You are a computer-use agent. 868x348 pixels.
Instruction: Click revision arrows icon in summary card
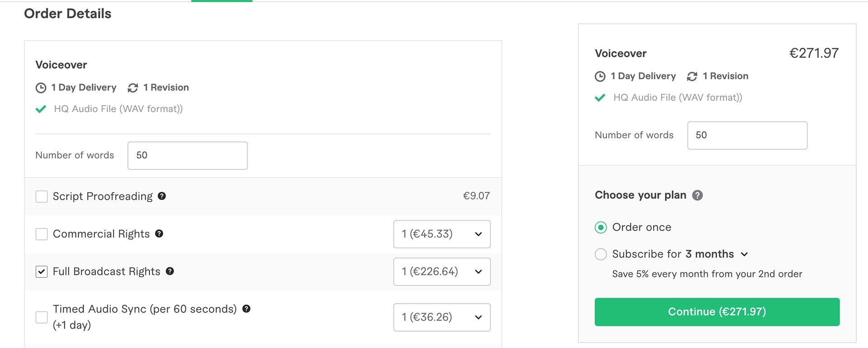[x=692, y=76]
